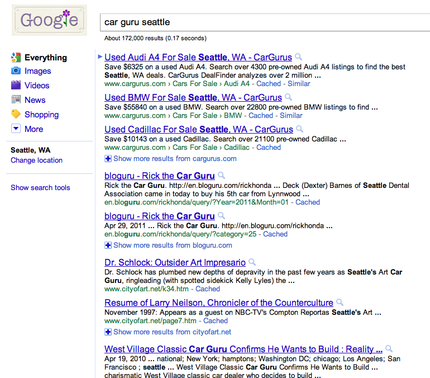Open Used BMW For Sale Seattle result
Screen dimensions: 430x378
[193, 97]
